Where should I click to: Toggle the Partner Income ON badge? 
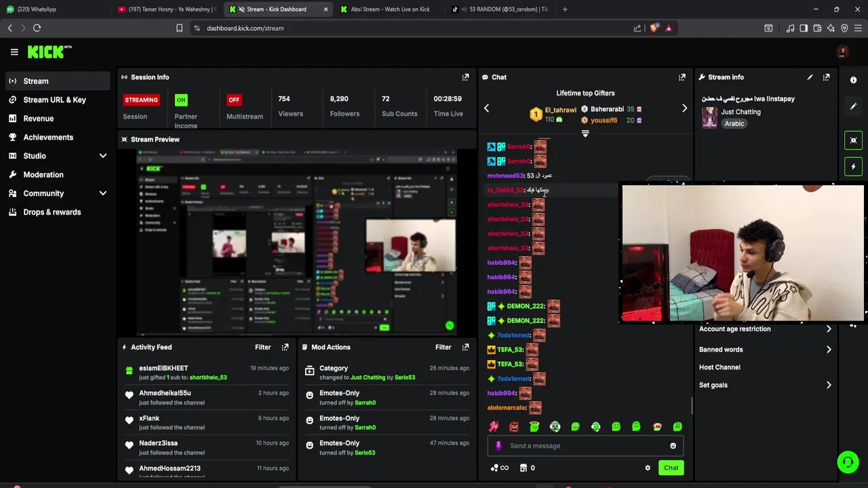click(x=181, y=100)
